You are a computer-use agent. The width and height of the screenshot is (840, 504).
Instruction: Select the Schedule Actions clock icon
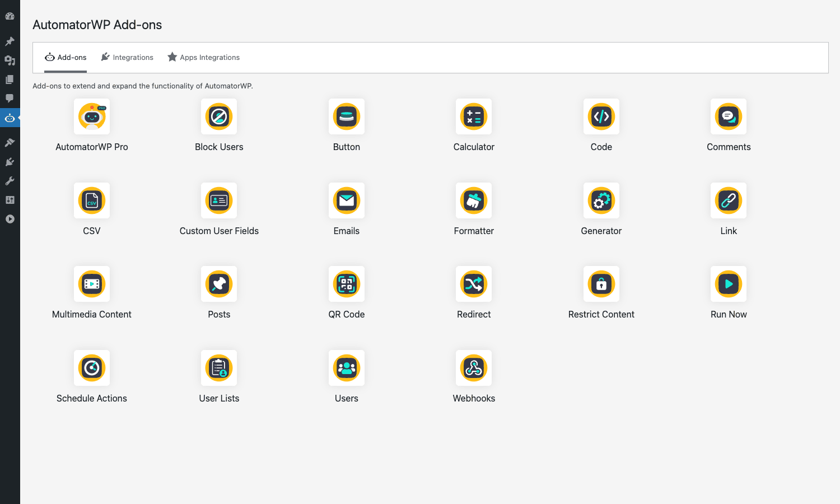pyautogui.click(x=92, y=368)
